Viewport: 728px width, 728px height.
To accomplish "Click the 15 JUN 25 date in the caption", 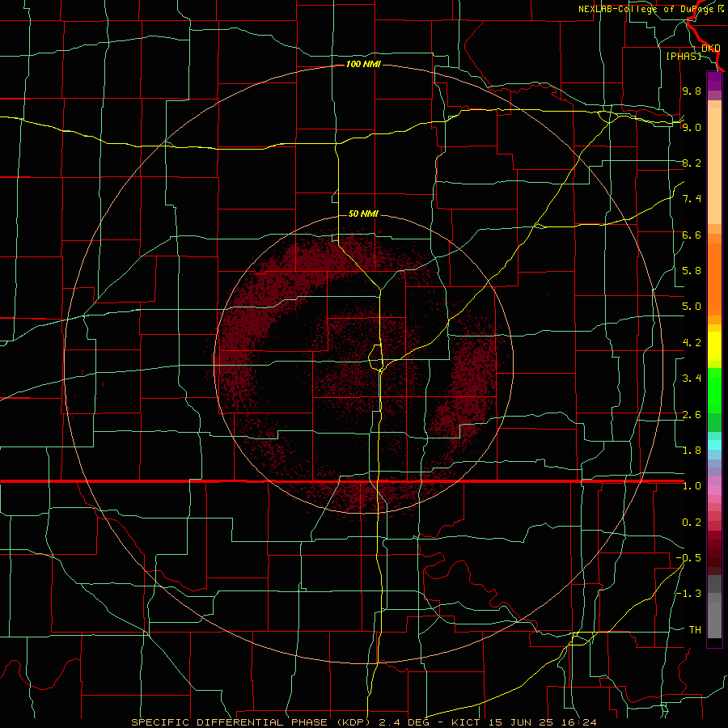I will point(522,722).
